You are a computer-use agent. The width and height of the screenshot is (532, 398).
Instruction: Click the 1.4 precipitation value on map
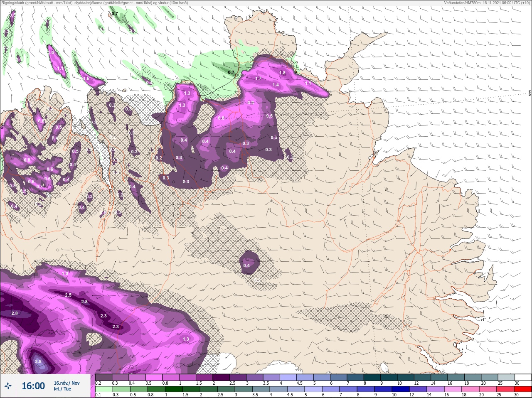[x=276, y=85]
